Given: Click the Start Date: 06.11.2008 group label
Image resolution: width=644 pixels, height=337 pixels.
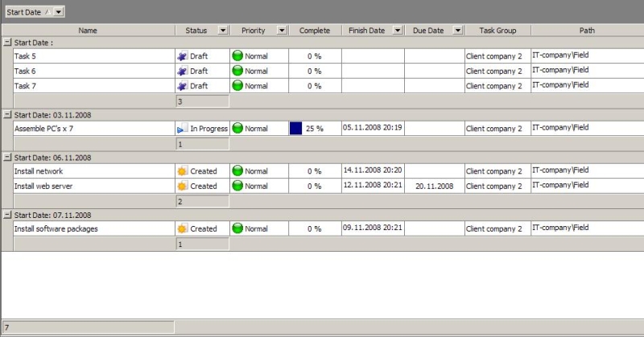Looking at the screenshot, I should [x=52, y=158].
